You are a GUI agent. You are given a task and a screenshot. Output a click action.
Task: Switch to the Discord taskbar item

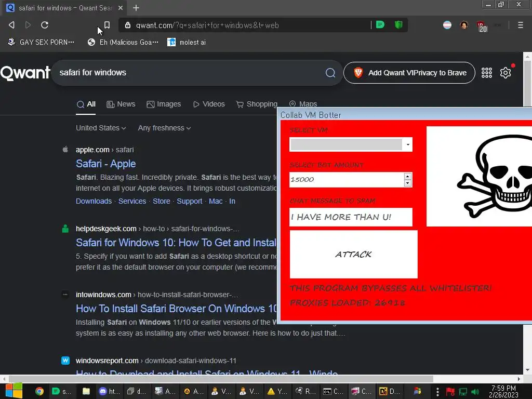click(x=109, y=391)
